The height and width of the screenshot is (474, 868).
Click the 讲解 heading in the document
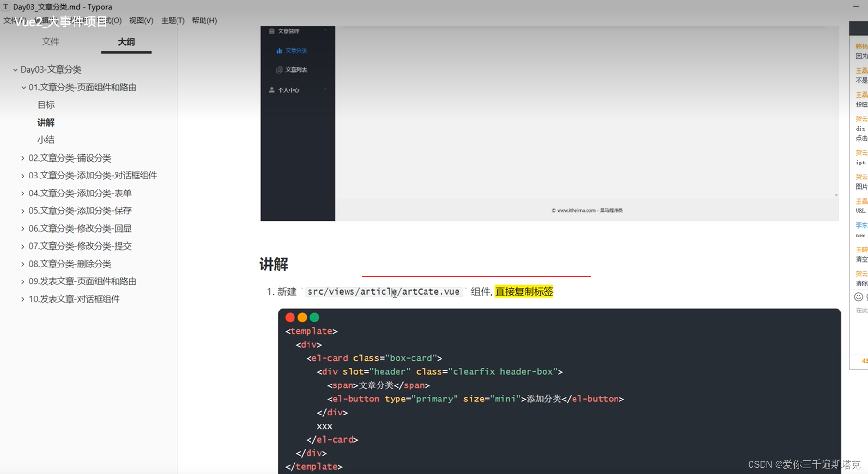274,264
